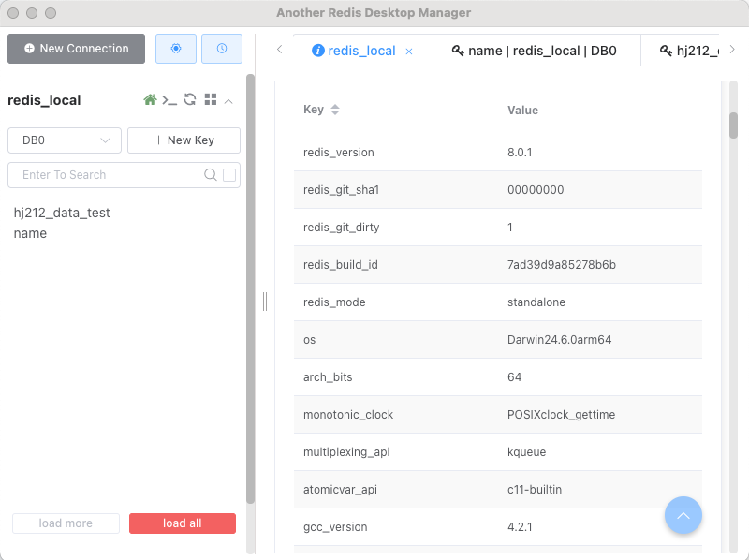Screen dimensions: 749x560
Task: Open the command log clock button
Action: pos(222,49)
